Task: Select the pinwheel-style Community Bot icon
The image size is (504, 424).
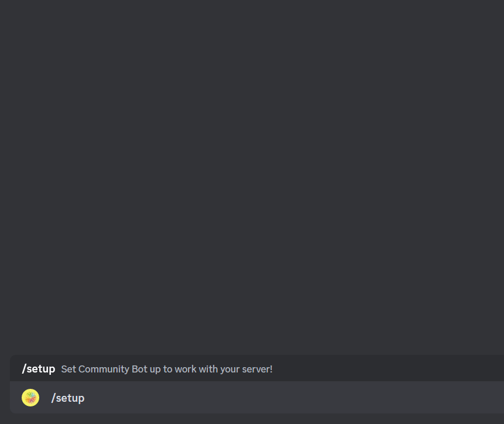Action: click(30, 398)
